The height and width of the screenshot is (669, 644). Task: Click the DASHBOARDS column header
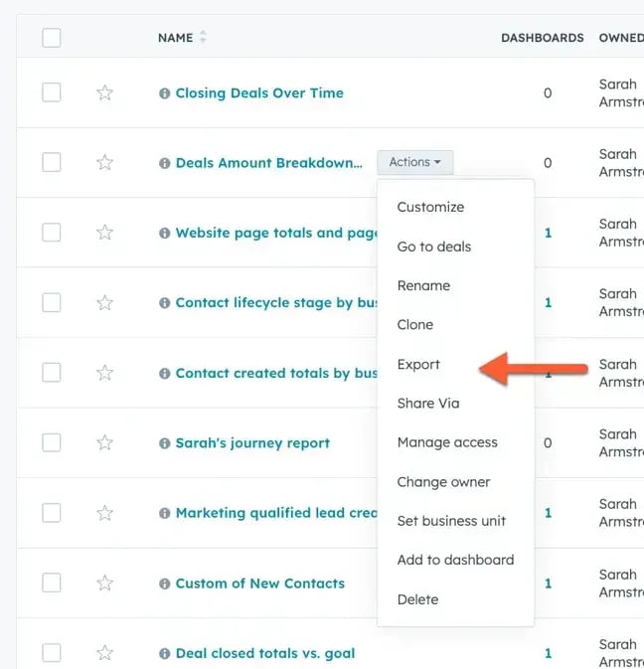(x=542, y=38)
